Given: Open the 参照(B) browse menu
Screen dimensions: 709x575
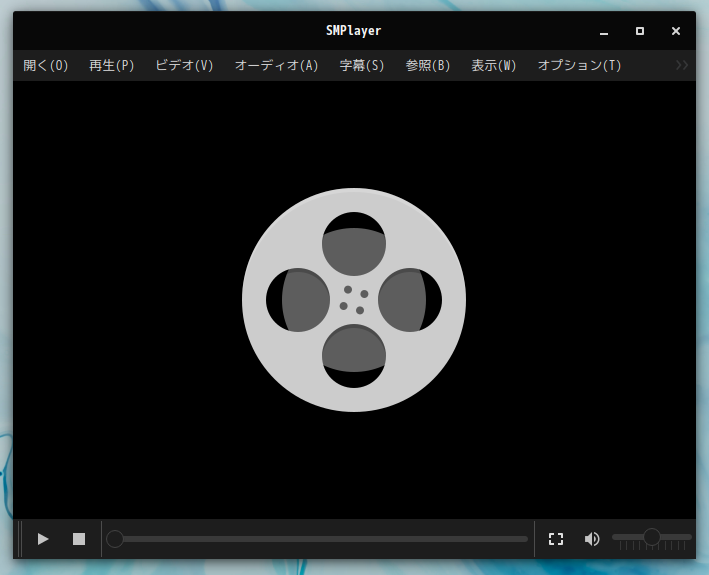Looking at the screenshot, I should [428, 66].
